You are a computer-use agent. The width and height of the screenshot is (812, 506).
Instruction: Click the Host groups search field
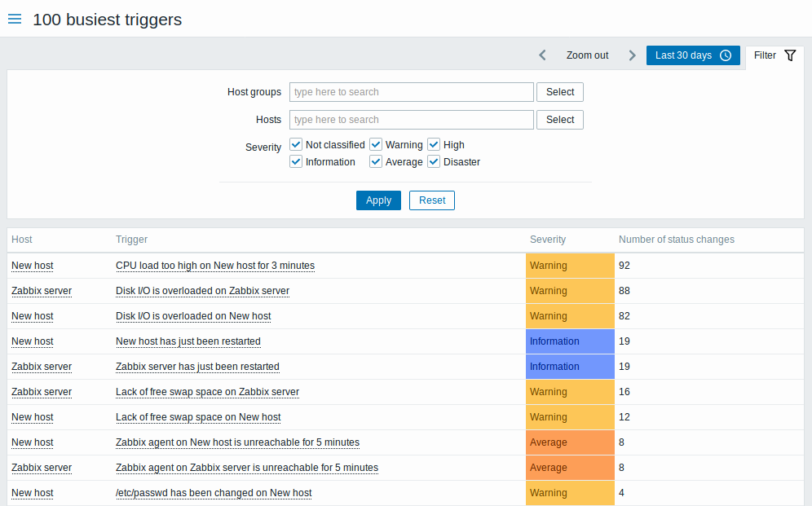(411, 92)
